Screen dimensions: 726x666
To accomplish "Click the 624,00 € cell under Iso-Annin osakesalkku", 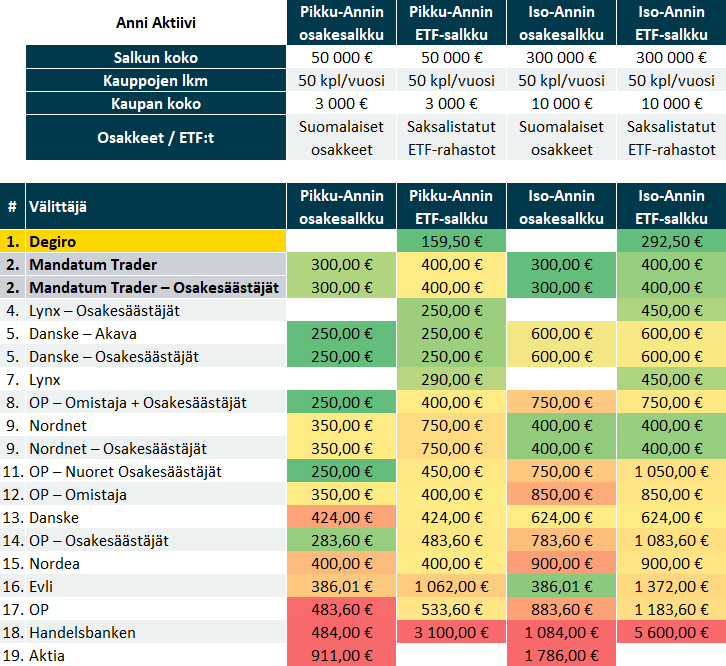I will [561, 517].
